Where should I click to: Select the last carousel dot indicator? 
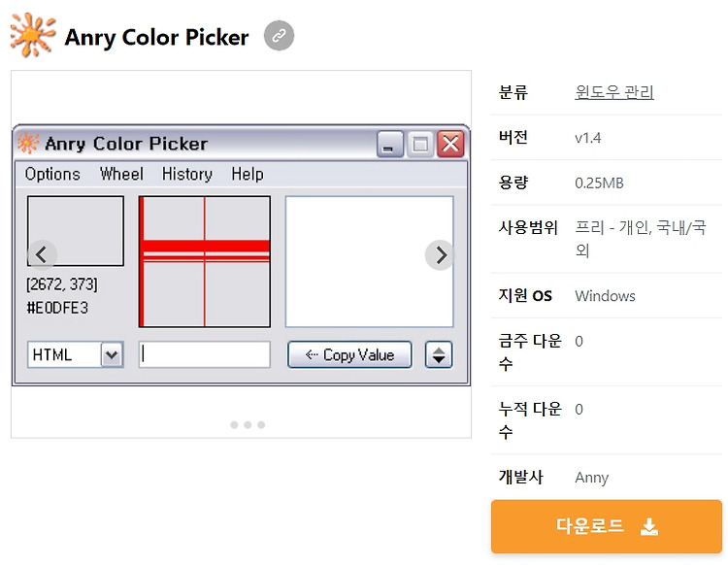coord(261,425)
